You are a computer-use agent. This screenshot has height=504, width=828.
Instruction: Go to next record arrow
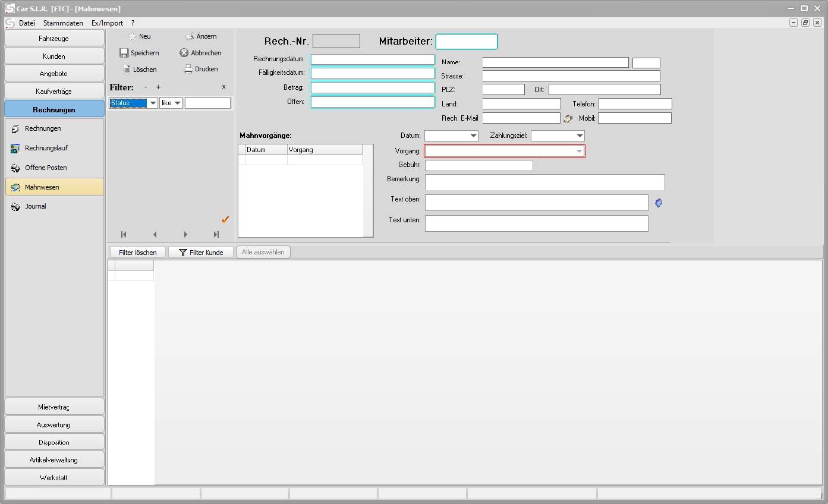185,235
